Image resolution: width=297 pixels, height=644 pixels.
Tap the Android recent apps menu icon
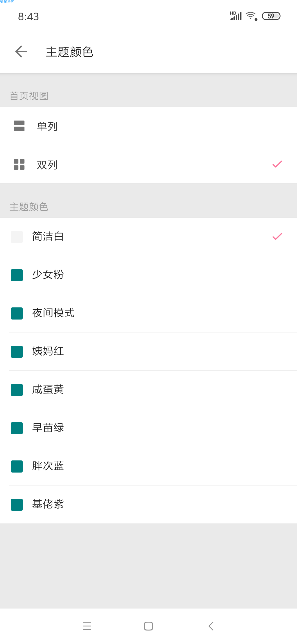tap(87, 626)
